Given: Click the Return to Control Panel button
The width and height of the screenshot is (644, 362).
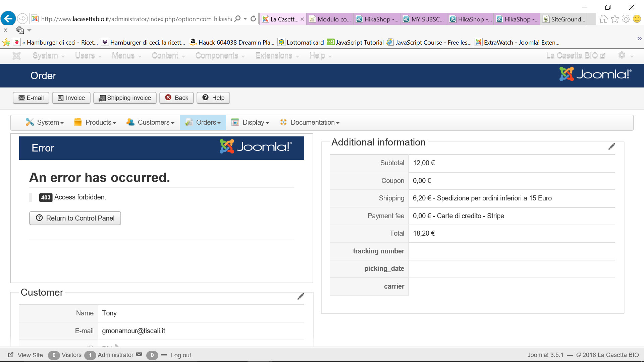Looking at the screenshot, I should click(x=75, y=218).
